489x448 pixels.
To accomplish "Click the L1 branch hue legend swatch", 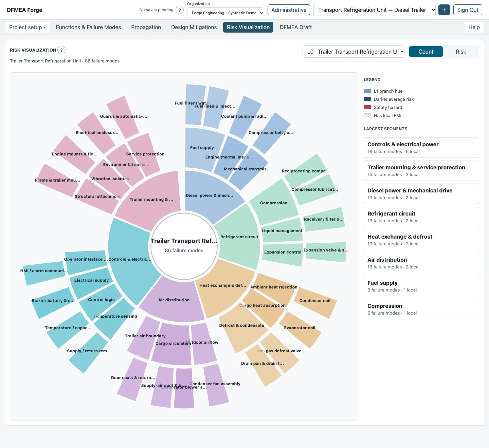I will 367,91.
